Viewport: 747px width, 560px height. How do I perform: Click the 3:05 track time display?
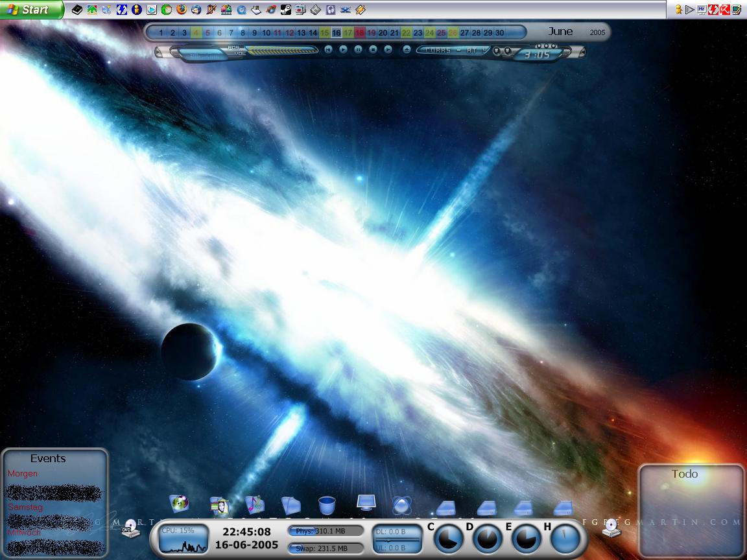pos(537,54)
